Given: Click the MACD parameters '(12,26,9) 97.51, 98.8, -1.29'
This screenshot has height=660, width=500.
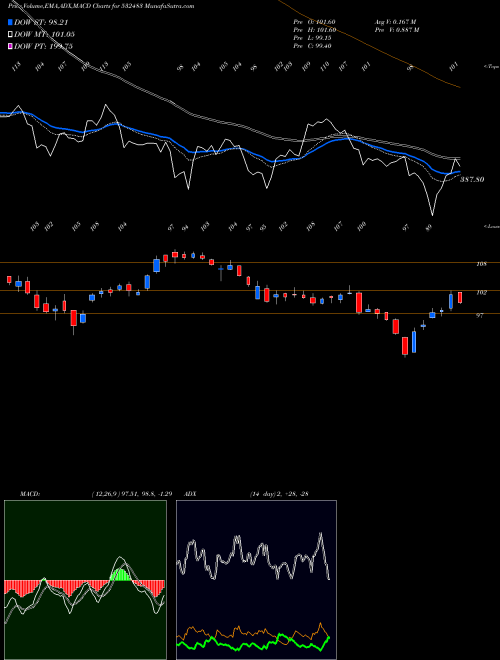Looking at the screenshot, I should coord(132,494).
